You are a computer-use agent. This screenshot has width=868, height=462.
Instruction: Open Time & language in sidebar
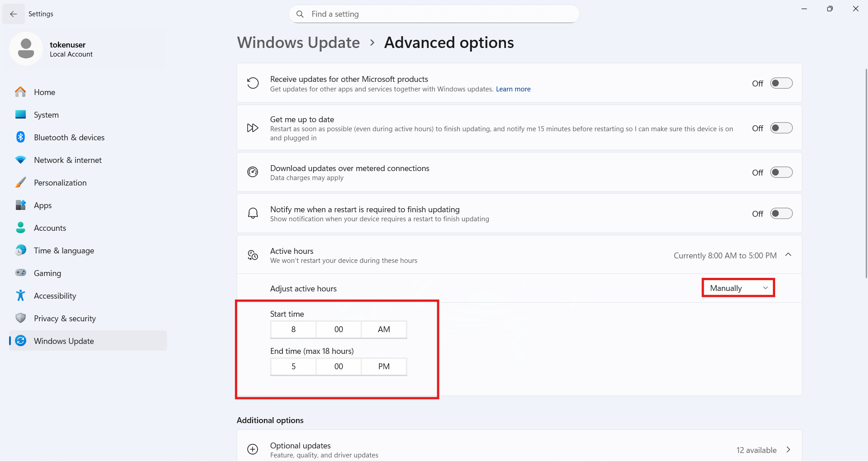[x=64, y=250]
